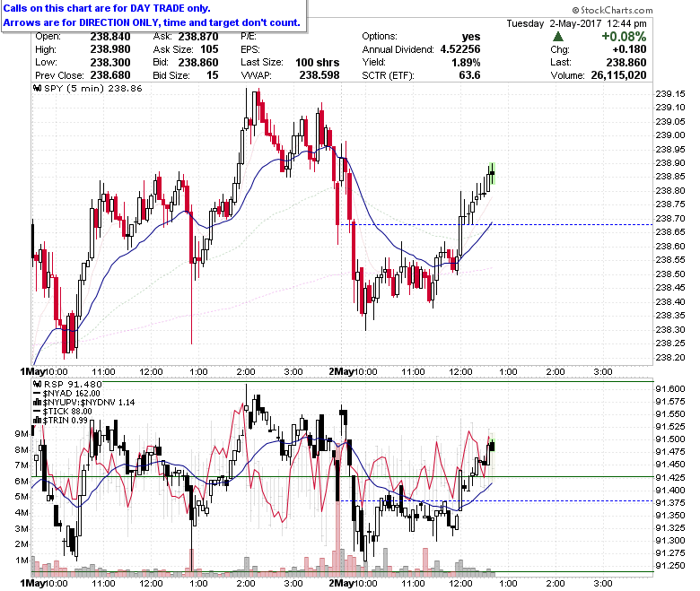Click the 91.250 axis label on lower chart
Viewport: 700px width, 591px height.
point(670,566)
